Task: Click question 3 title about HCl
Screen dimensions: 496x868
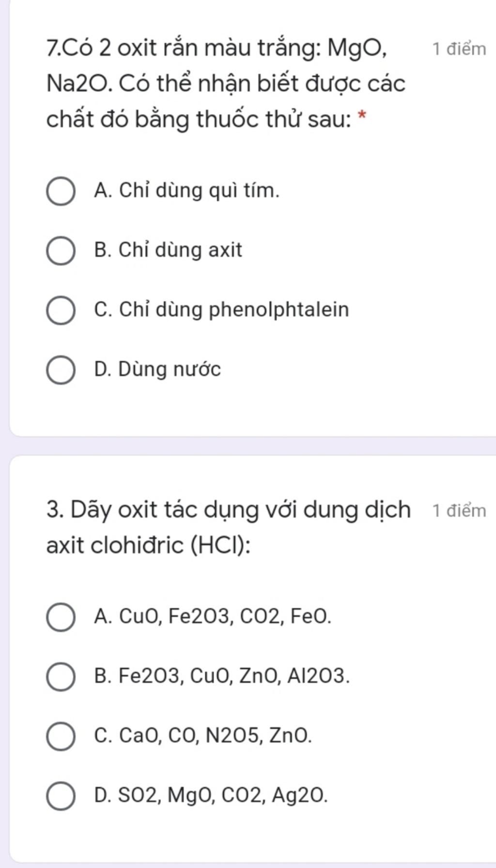Action: coord(229,527)
